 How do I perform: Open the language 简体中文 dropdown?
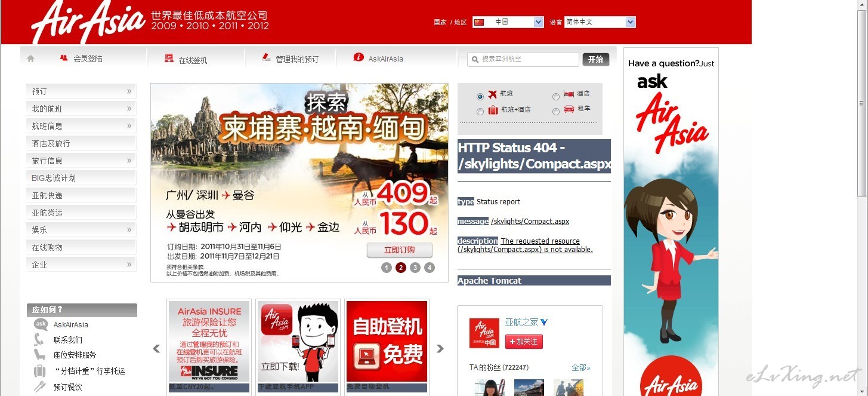click(600, 22)
